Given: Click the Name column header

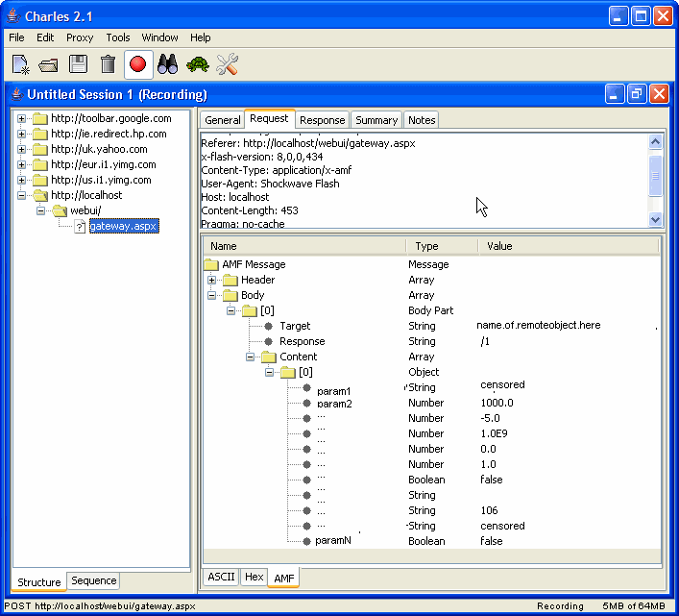Looking at the screenshot, I should 304,246.
